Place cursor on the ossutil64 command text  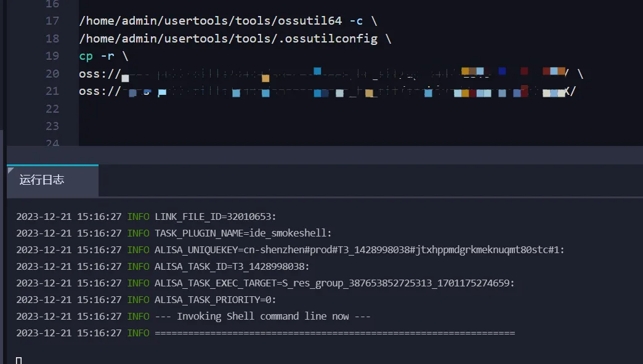click(x=228, y=21)
